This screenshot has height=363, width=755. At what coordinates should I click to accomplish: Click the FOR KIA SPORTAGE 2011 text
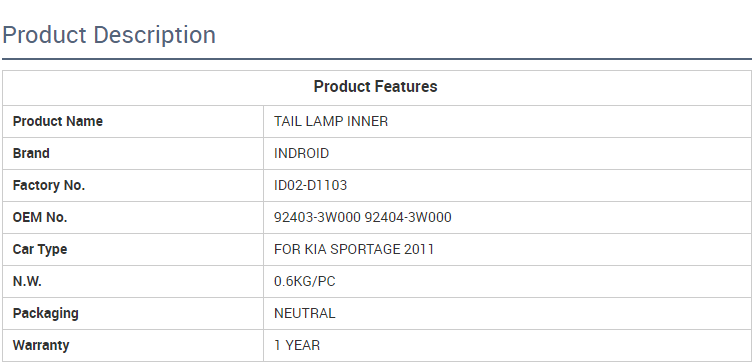[354, 249]
